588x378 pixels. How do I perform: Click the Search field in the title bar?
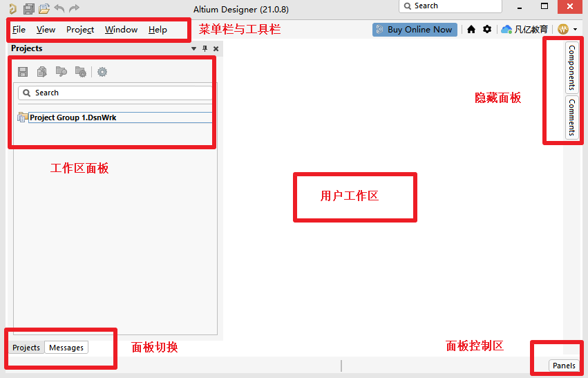point(451,6)
